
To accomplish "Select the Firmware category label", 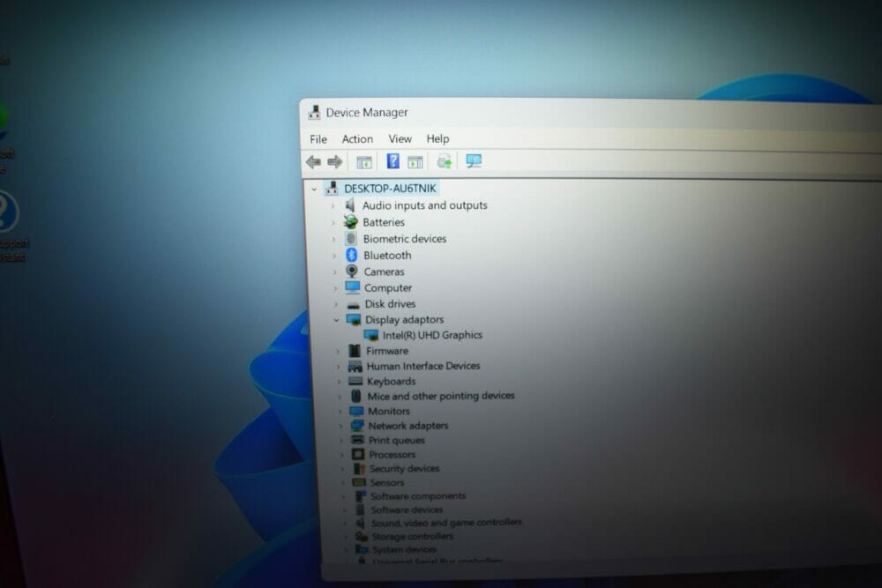I will click(387, 351).
